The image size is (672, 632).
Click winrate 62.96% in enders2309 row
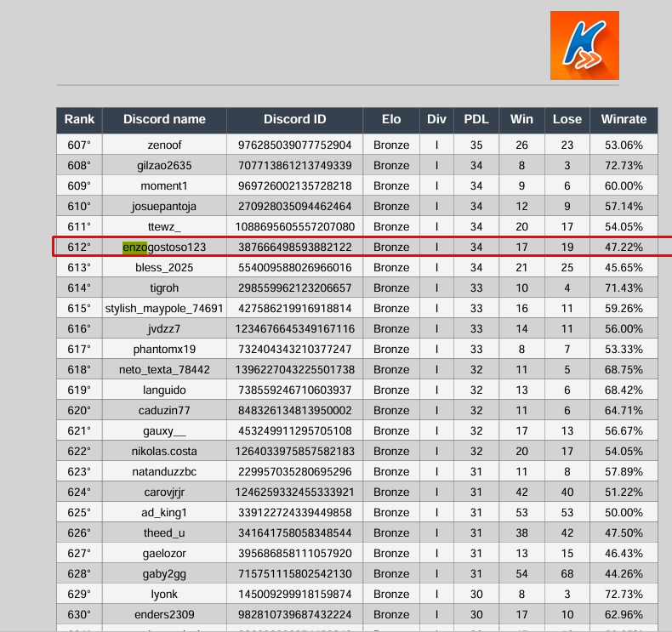pyautogui.click(x=624, y=615)
